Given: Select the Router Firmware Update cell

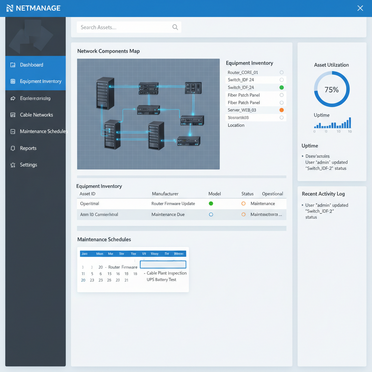Looking at the screenshot, I should pos(173,203).
